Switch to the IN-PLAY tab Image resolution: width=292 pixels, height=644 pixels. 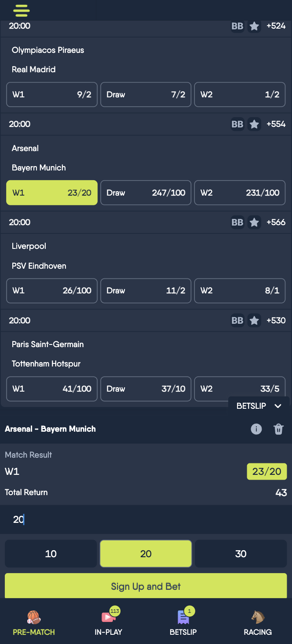[108, 621]
